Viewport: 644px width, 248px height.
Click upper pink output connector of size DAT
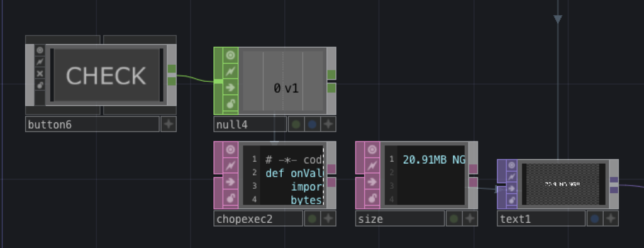473,169
